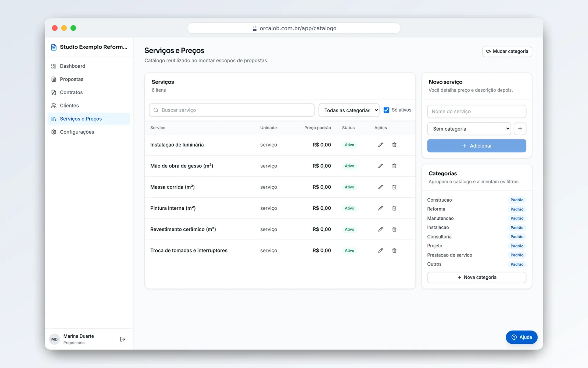Open Propostas in the sidebar
This screenshot has width=588, height=368.
click(89, 79)
